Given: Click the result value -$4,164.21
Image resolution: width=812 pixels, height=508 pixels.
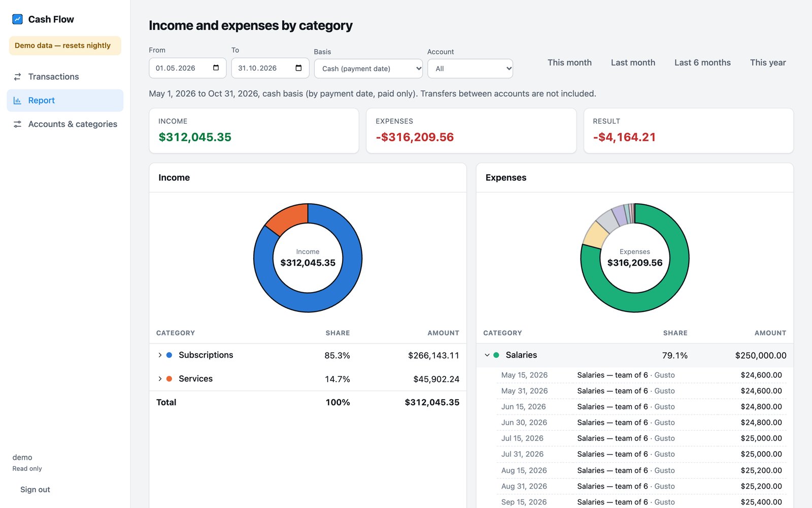Looking at the screenshot, I should pyautogui.click(x=624, y=137).
